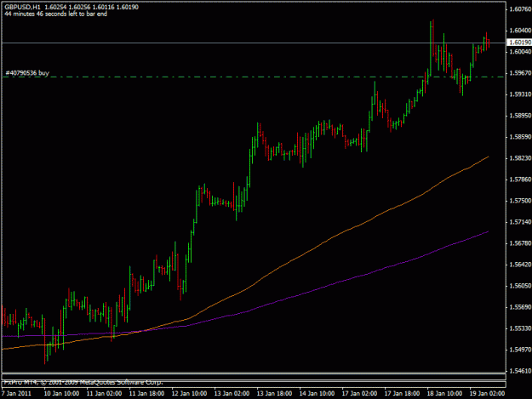The width and height of the screenshot is (532, 399).
Task: Click the 1.58950 price axis label
Action: (x=520, y=116)
